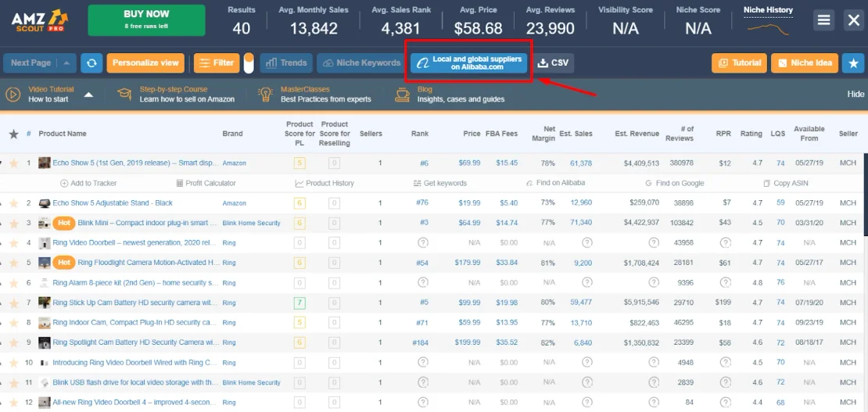Hide the tutorial banner

point(855,94)
